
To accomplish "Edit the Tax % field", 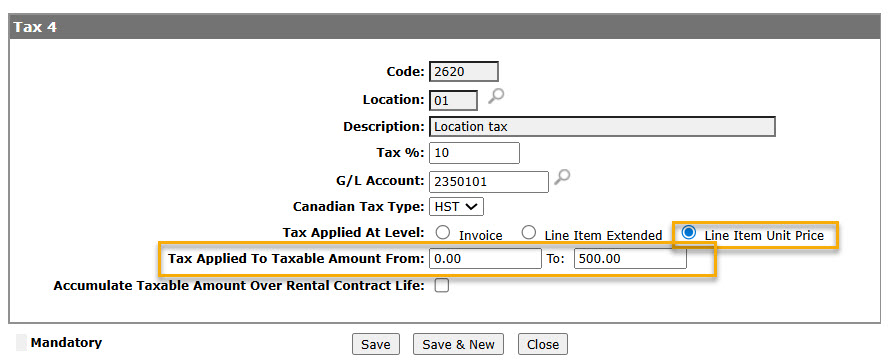I will tap(474, 153).
